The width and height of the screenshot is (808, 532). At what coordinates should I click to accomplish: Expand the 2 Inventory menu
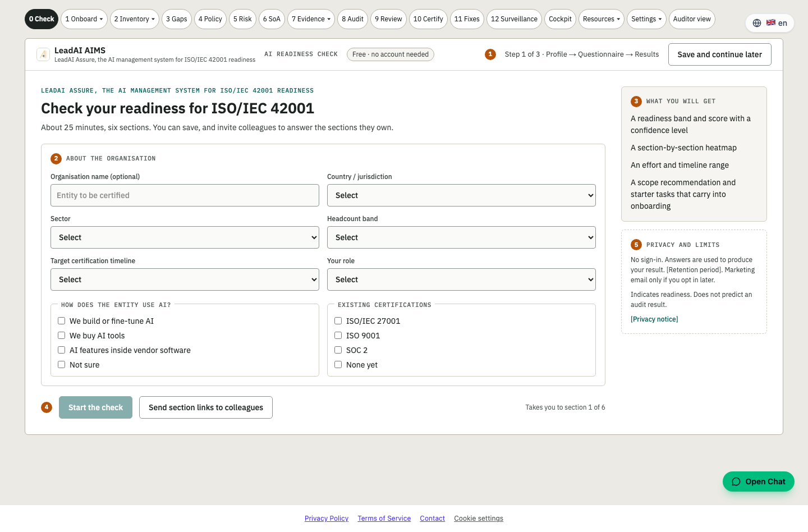click(x=135, y=19)
